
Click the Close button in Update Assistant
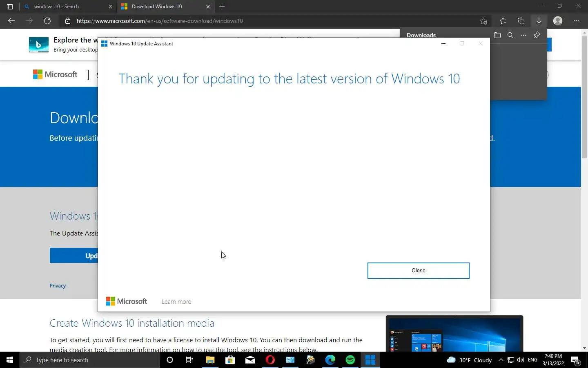point(418,271)
